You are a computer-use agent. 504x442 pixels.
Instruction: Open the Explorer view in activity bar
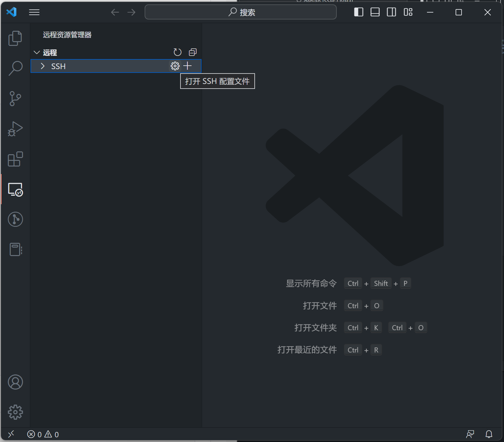(x=15, y=38)
